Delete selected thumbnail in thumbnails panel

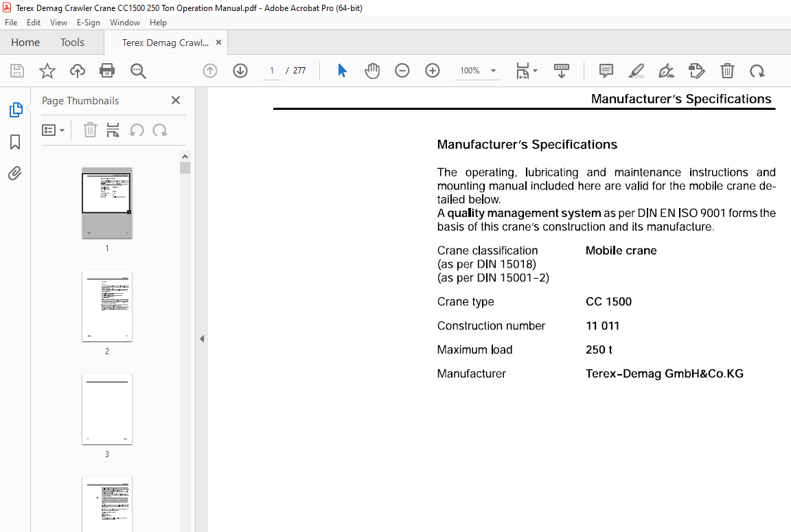(x=90, y=130)
